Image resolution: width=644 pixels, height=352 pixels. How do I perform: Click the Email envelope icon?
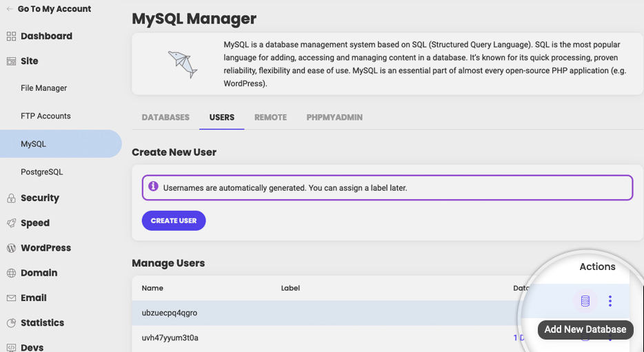click(11, 298)
